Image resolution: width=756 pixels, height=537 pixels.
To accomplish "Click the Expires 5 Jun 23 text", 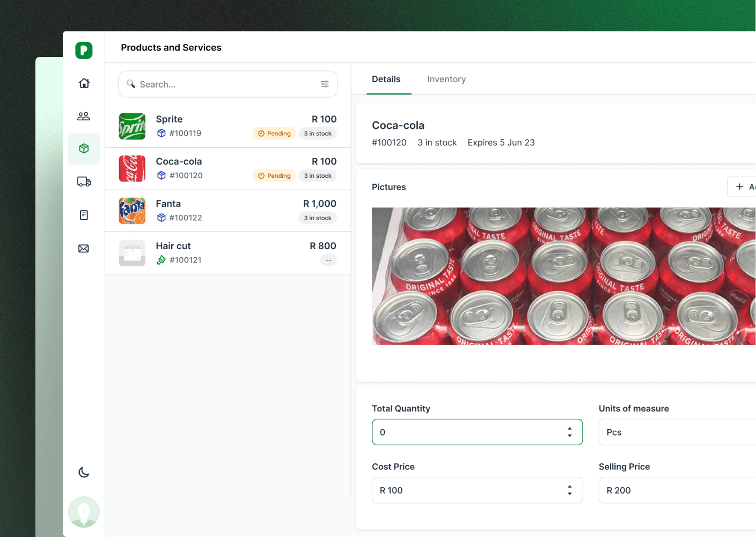I will point(501,142).
